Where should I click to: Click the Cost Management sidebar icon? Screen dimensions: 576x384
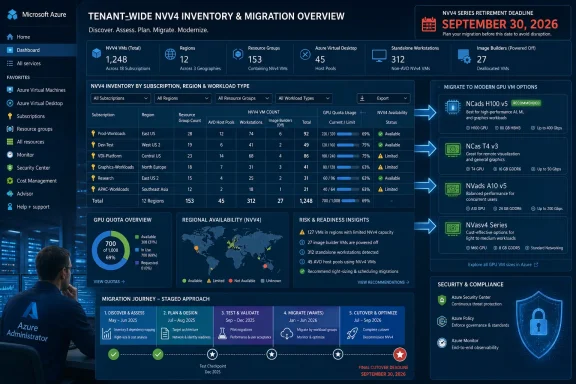pyautogui.click(x=10, y=181)
